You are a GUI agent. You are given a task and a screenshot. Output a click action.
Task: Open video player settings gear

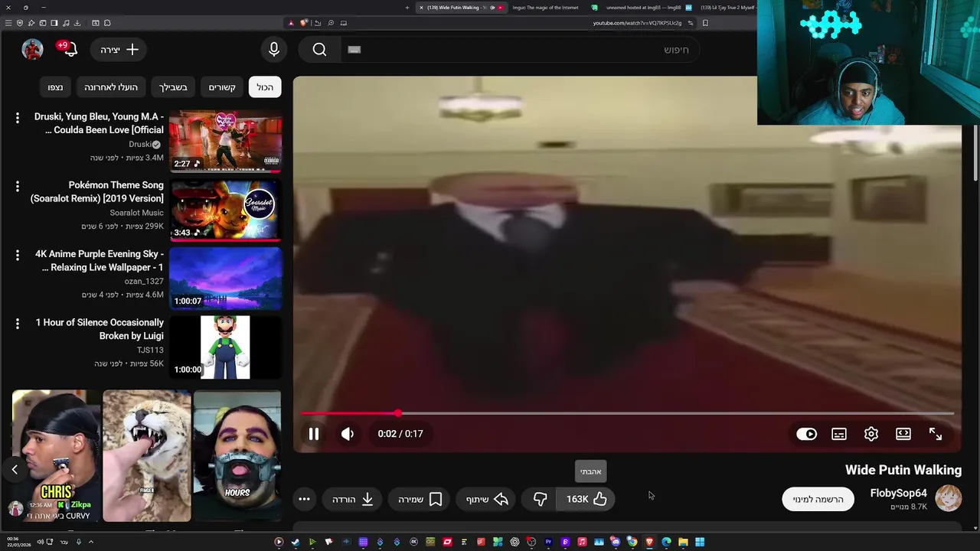pyautogui.click(x=871, y=434)
